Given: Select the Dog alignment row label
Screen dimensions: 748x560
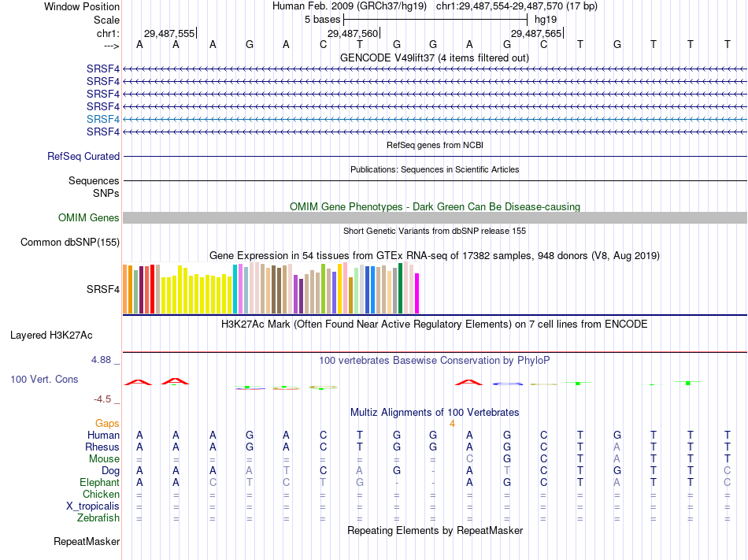Looking at the screenshot, I should pyautogui.click(x=110, y=470).
